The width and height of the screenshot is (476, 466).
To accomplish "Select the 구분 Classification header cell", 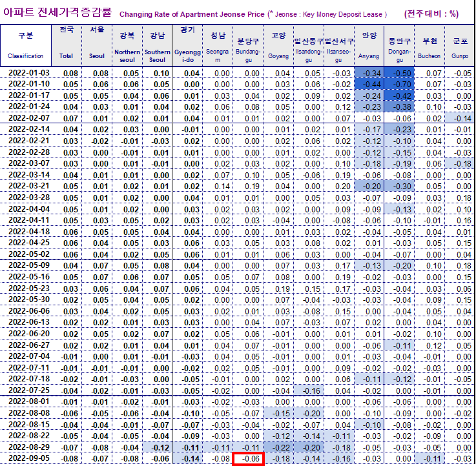I will [26, 46].
